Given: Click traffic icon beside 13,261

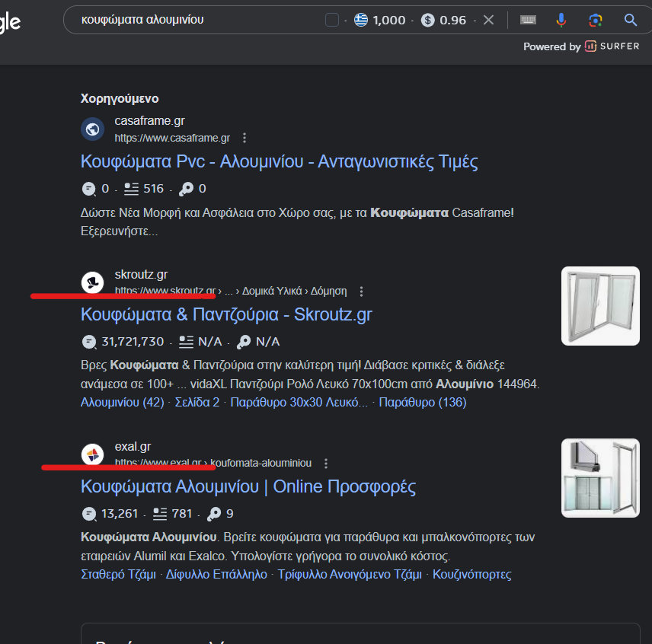Looking at the screenshot, I should click(x=88, y=514).
